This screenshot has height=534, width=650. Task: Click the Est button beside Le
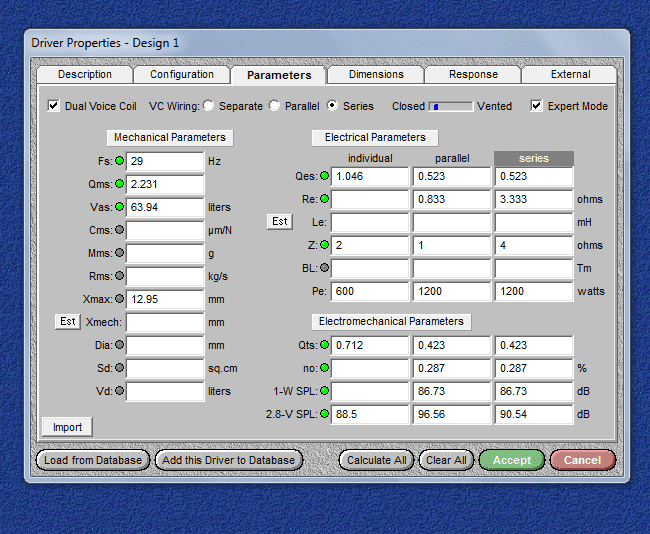pos(280,221)
